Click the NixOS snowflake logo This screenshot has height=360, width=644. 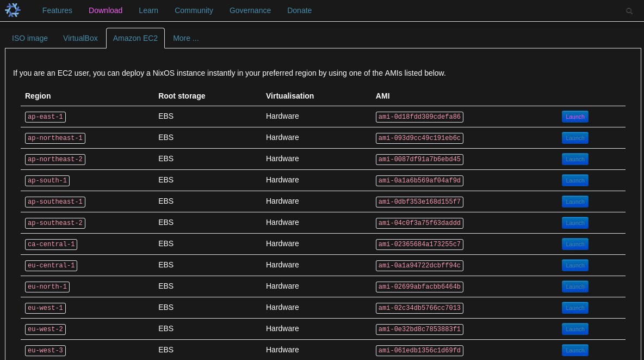tap(13, 10)
